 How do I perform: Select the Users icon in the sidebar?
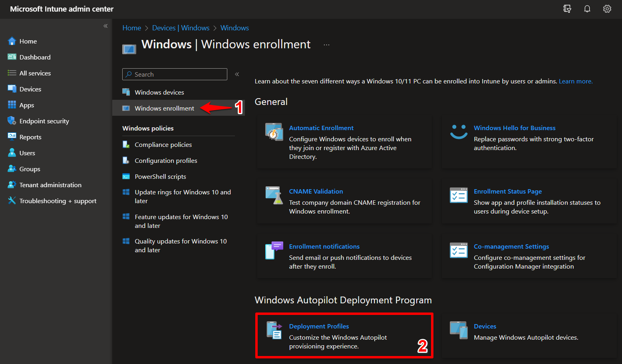[12, 152]
